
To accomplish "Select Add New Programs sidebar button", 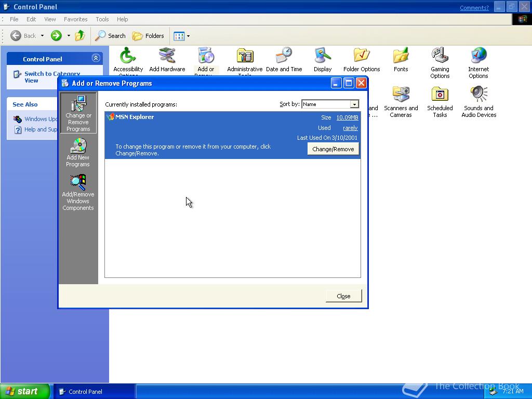I will 78,153.
